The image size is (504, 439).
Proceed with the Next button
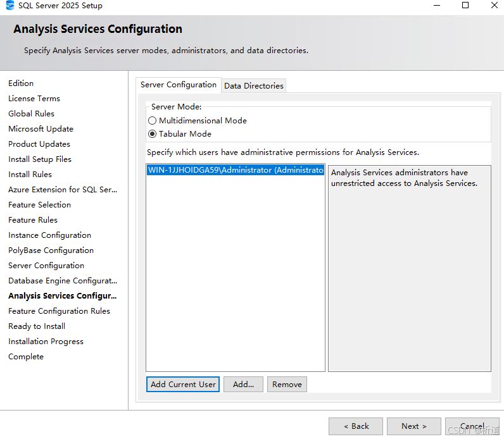pyautogui.click(x=413, y=426)
